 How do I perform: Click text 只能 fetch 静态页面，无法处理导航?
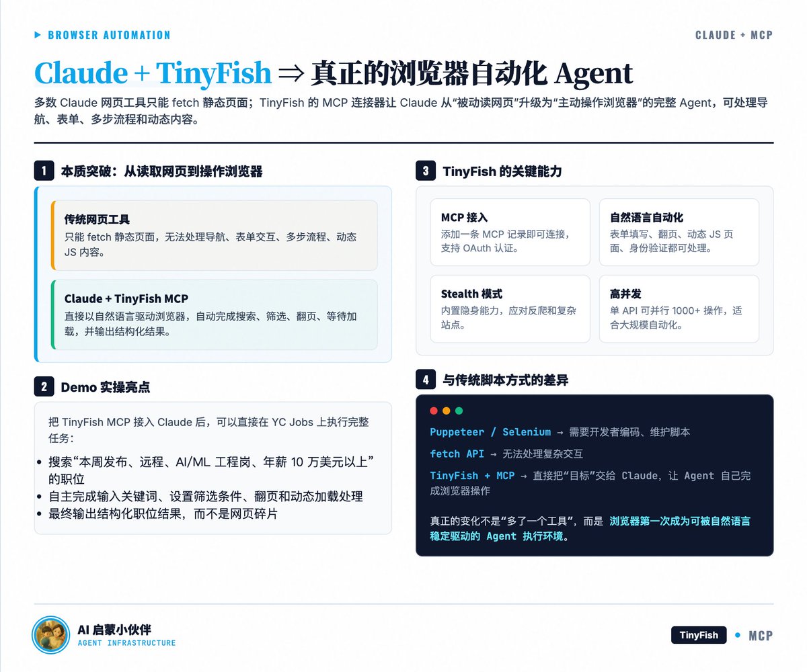210,245
